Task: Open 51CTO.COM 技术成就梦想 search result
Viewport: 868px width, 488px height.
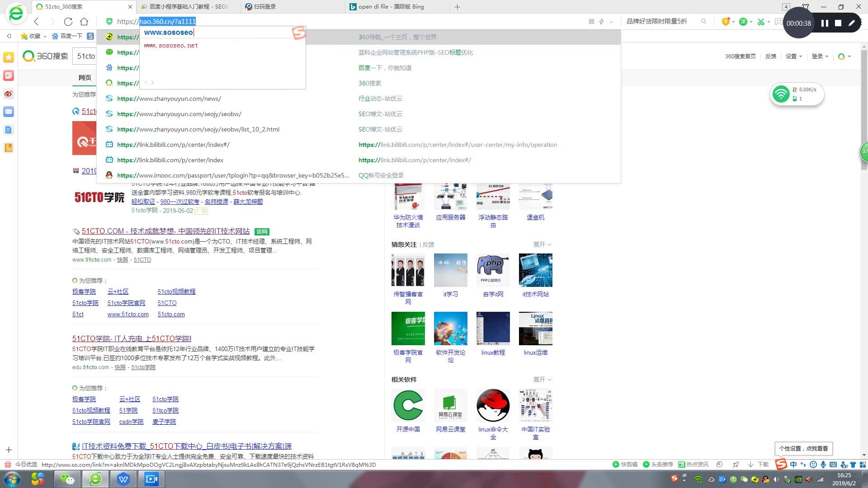Action: (165, 231)
